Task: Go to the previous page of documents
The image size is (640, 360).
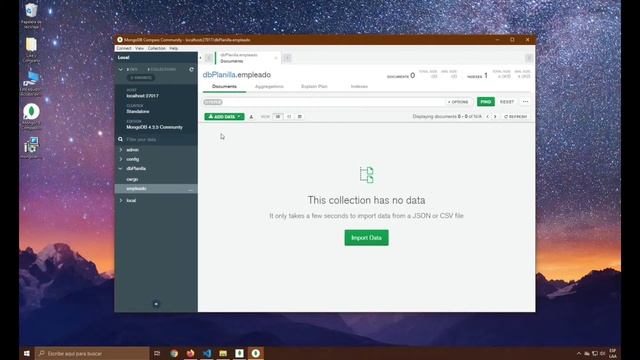Action: [487, 117]
